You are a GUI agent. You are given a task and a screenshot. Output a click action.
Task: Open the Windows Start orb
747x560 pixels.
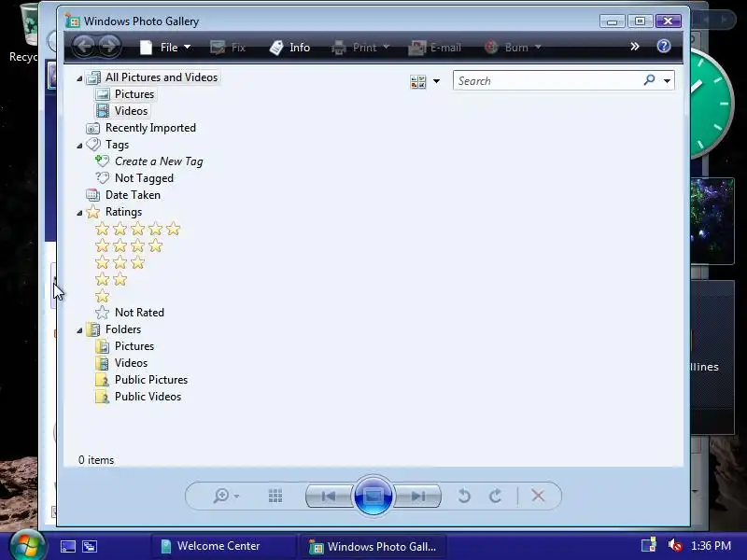pyautogui.click(x=27, y=545)
